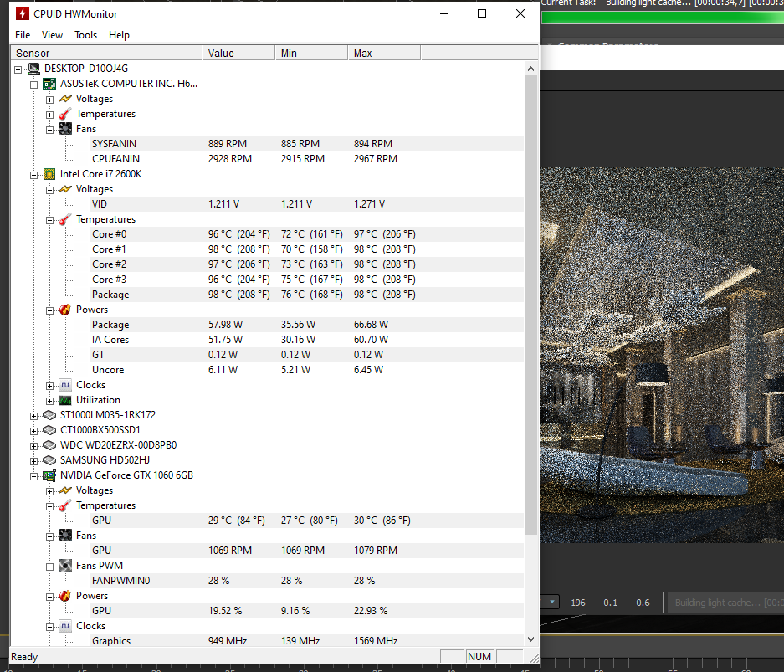Collapse the Intel Core i7 2600K node
Viewport: 784px width, 672px height.
[33, 175]
